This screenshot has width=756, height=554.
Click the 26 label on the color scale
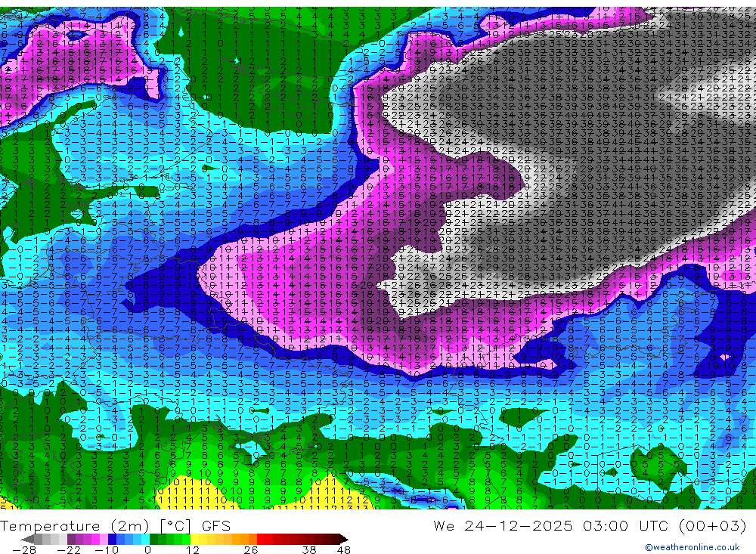[250, 550]
